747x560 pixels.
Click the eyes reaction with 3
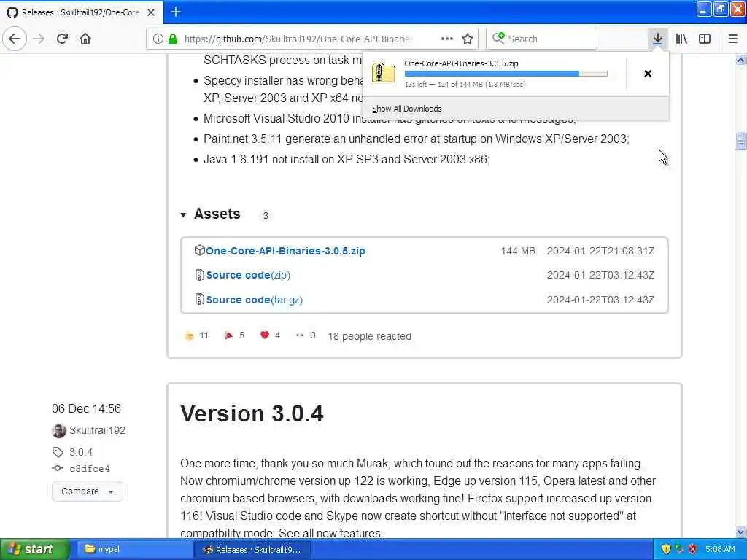306,335
